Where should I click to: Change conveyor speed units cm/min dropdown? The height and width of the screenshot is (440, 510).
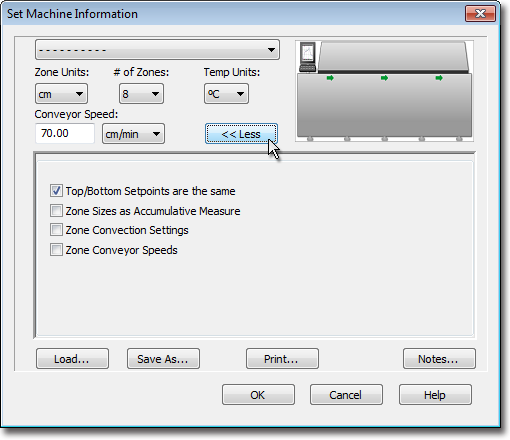tap(133, 134)
